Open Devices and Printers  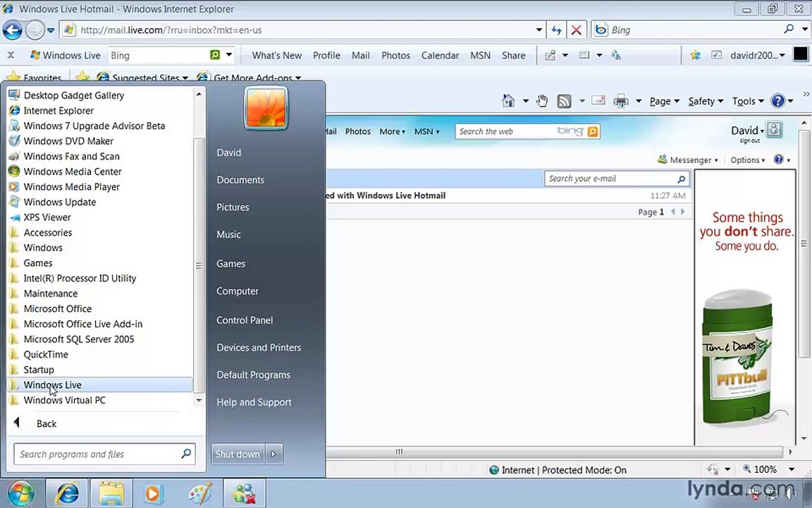click(259, 348)
